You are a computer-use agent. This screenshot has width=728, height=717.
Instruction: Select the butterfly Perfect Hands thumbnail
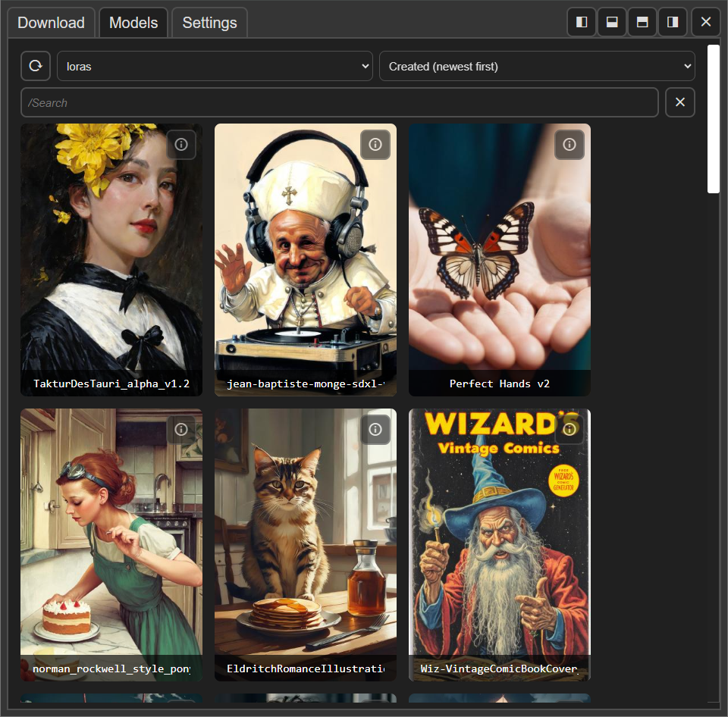coord(499,258)
